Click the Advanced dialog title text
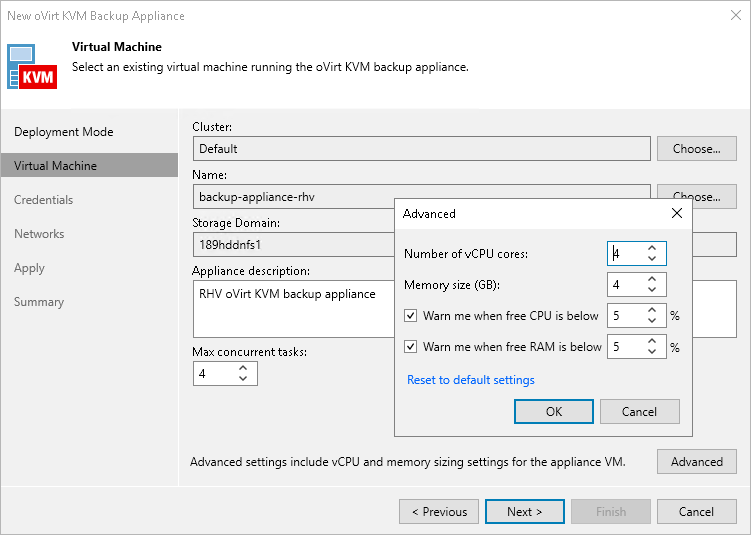Screen dimensions: 751x535 (429, 214)
